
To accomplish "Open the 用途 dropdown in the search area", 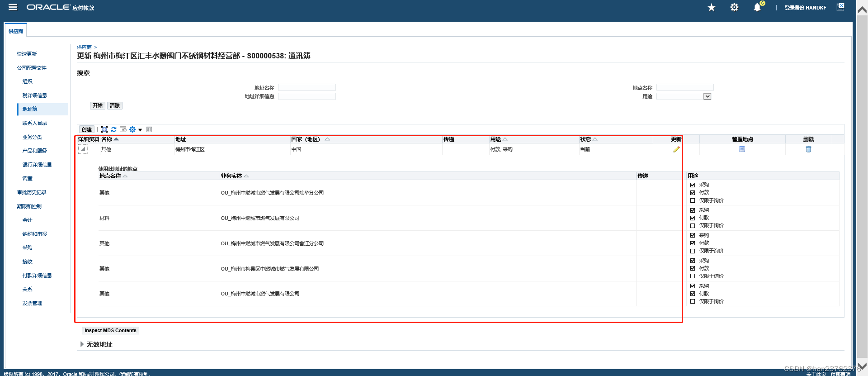I will pyautogui.click(x=684, y=96).
